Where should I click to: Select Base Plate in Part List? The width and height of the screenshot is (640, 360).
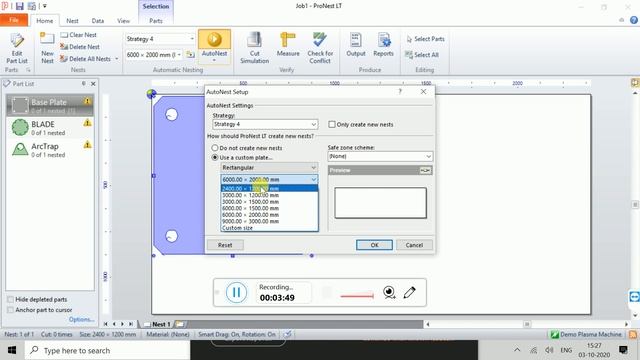50,105
